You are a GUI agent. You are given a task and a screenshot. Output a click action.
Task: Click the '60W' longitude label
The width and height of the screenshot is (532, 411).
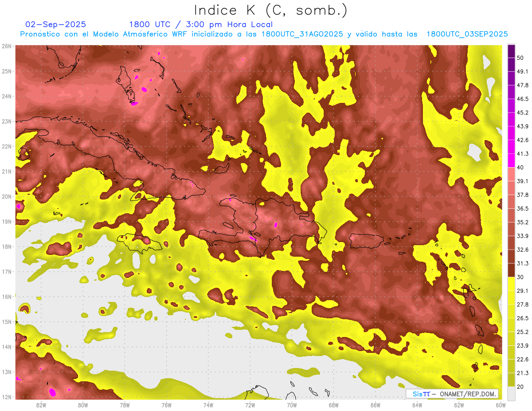pos(501,405)
